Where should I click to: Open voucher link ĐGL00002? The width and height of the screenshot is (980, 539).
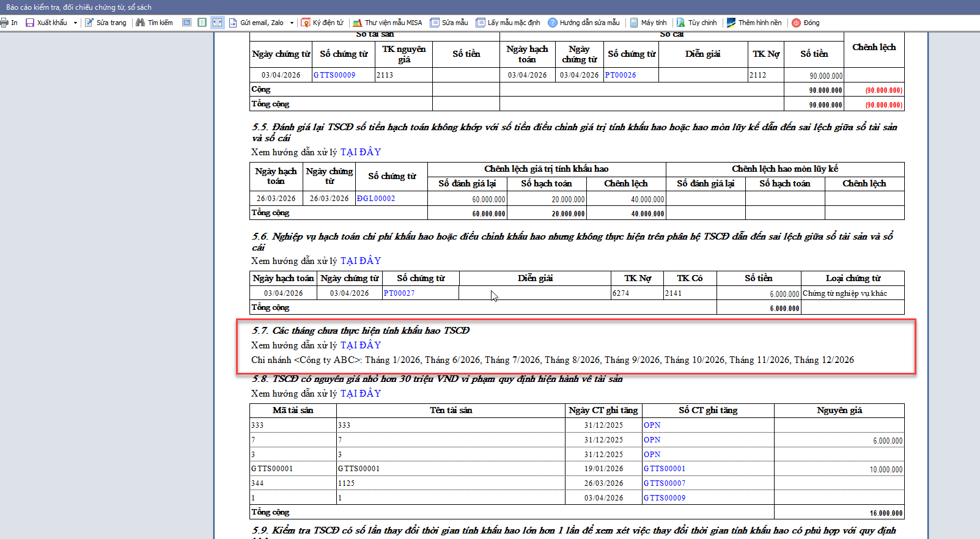(376, 199)
